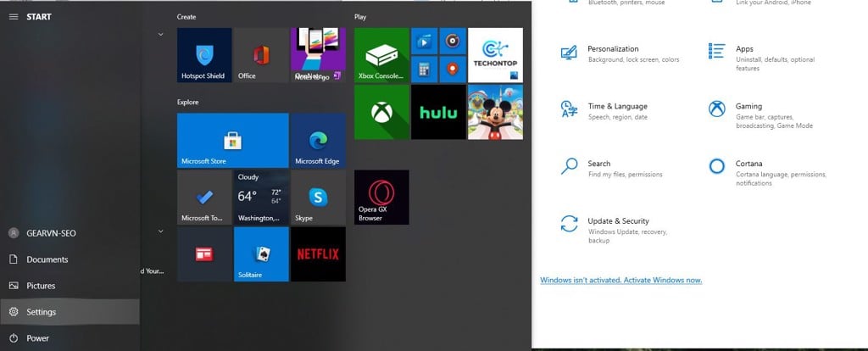The image size is (868, 351).
Task: Open the TECHONTOP photo tile
Action: 495,55
